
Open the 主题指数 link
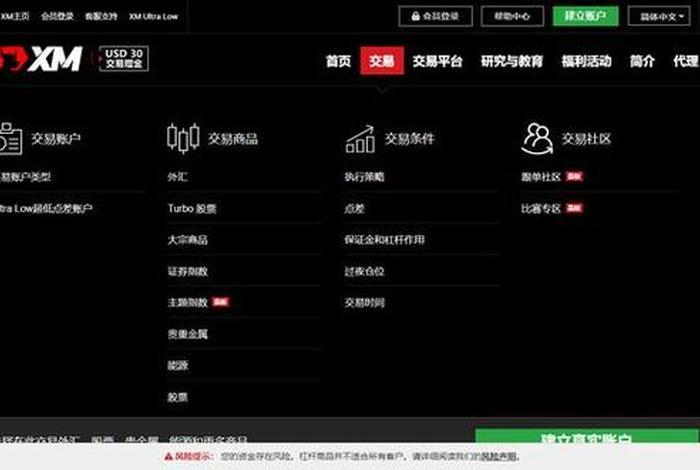pos(188,303)
